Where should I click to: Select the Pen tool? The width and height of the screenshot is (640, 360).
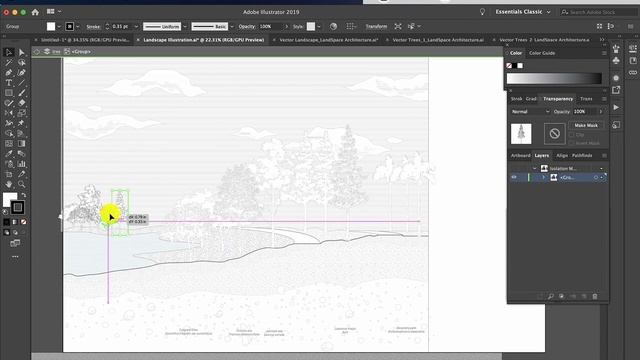pyautogui.click(x=9, y=73)
